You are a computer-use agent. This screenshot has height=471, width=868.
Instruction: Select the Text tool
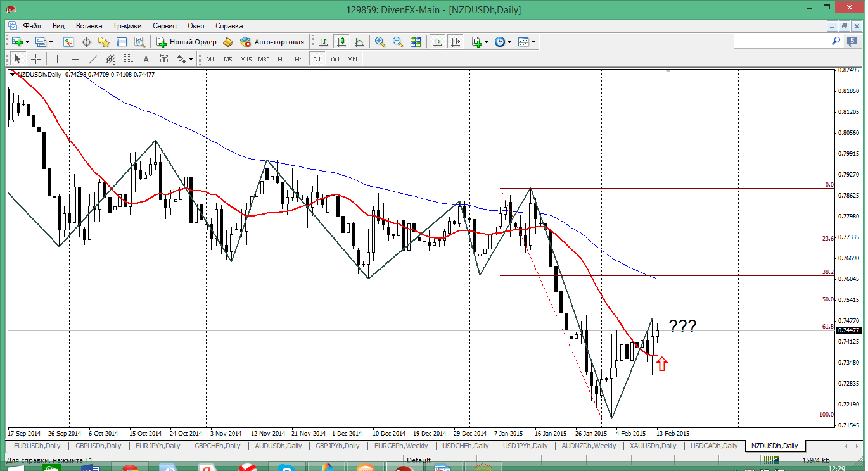[146, 59]
